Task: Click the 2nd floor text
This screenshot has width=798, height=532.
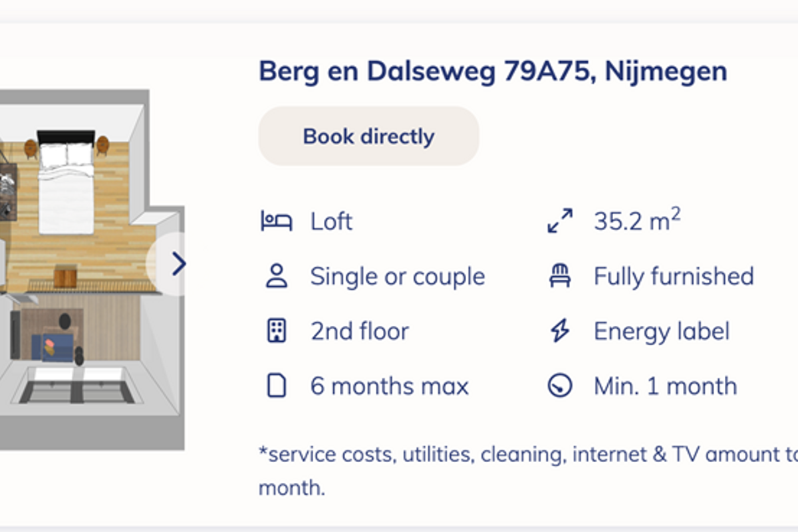Action: pos(360,331)
